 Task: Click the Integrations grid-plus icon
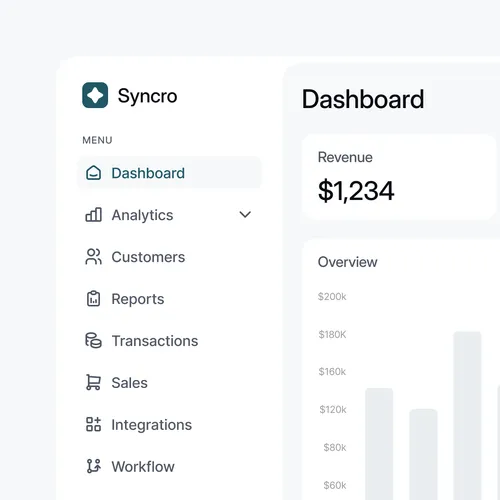pyautogui.click(x=93, y=424)
